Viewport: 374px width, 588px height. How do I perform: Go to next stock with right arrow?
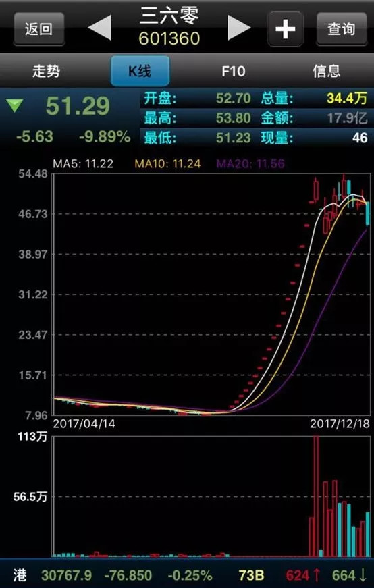[x=239, y=28]
